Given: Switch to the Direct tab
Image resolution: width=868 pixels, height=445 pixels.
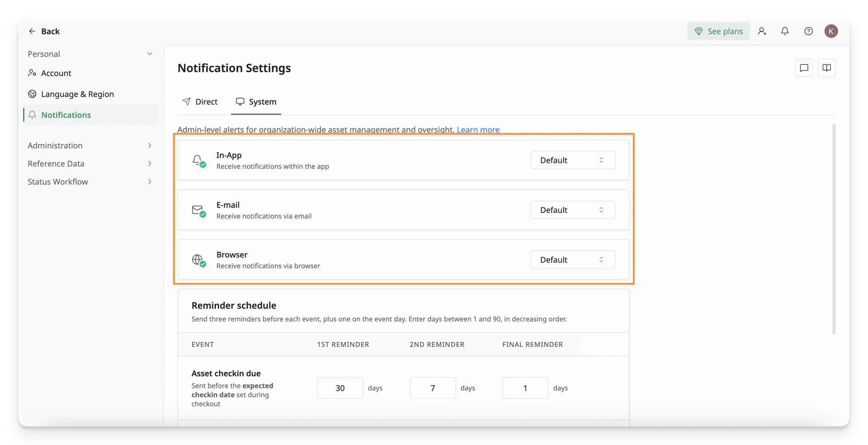Looking at the screenshot, I should [200, 102].
